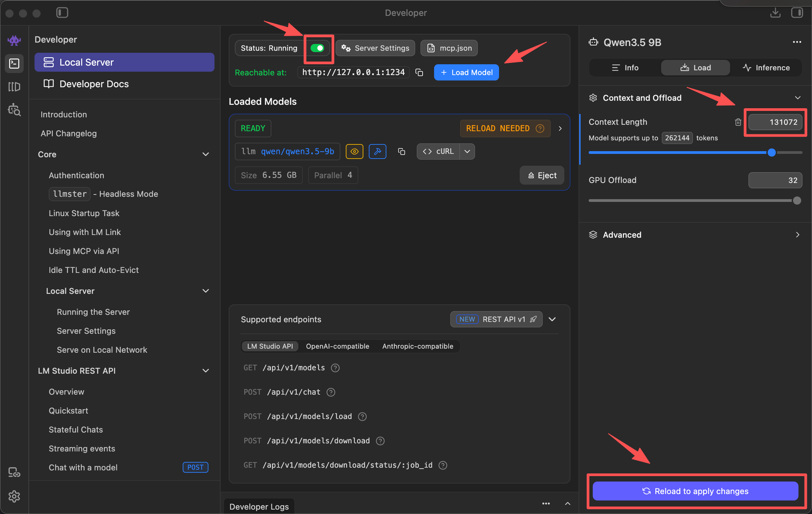
Task: Open the cURL dropdown arrow
Action: [x=467, y=151]
